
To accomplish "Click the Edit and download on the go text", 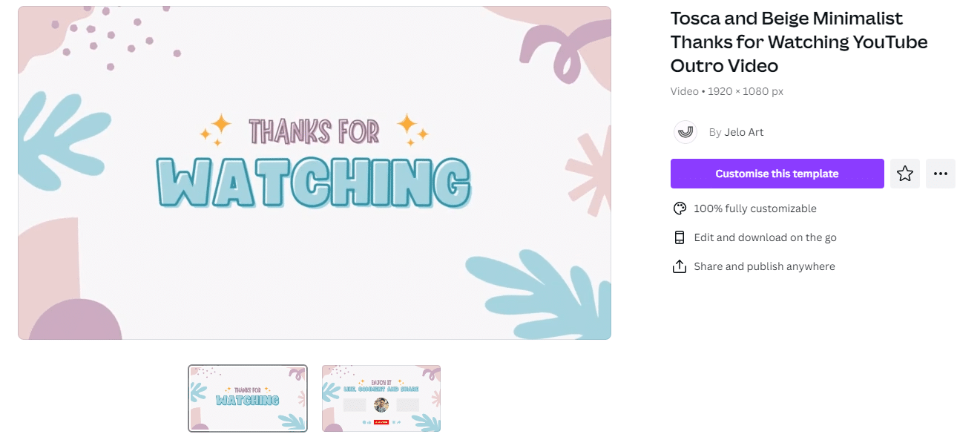I will pos(765,237).
